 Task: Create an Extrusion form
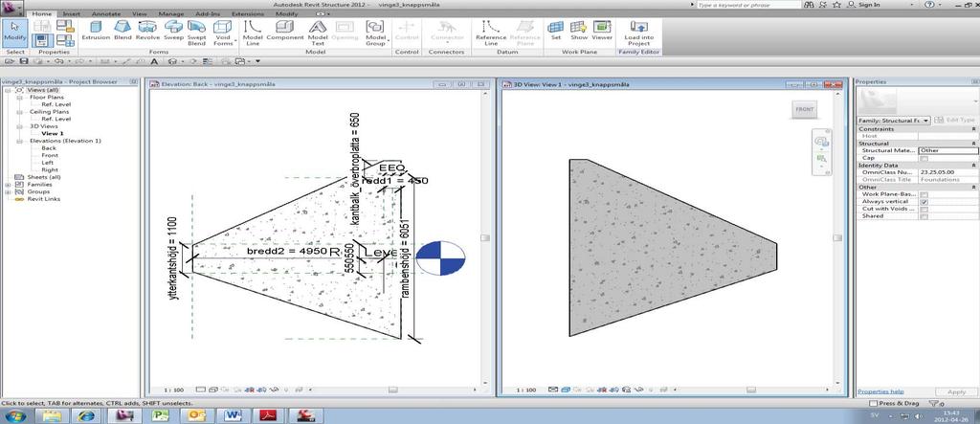(96, 32)
